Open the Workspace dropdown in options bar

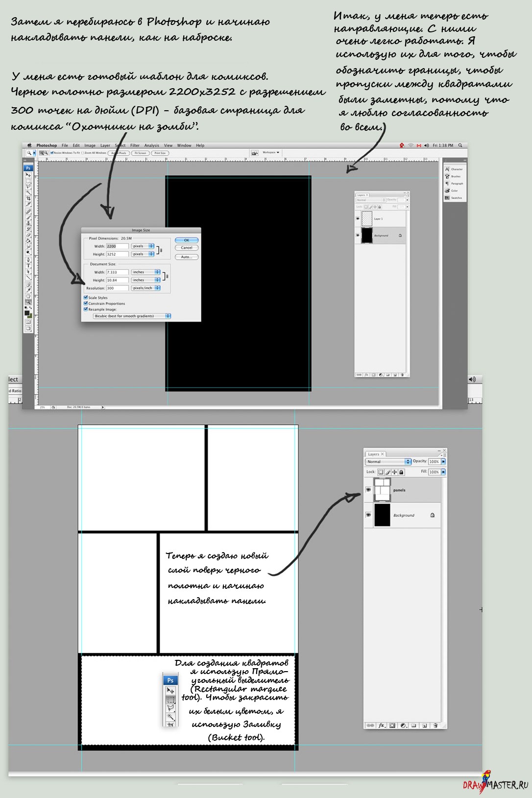point(270,152)
